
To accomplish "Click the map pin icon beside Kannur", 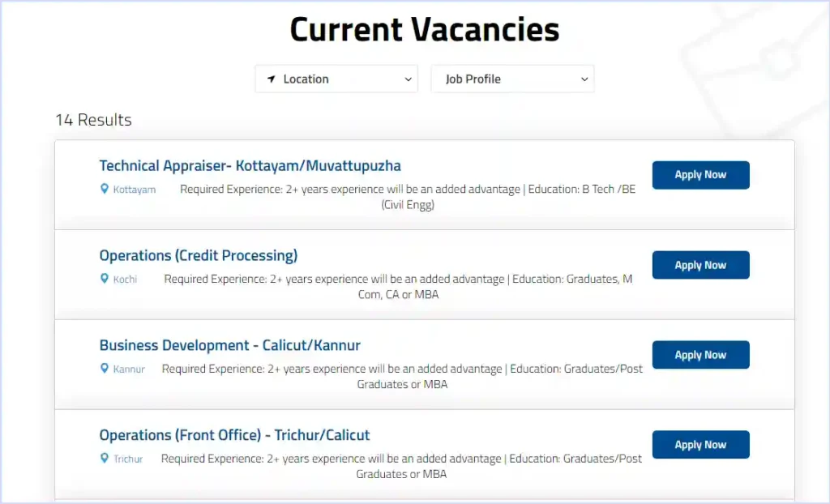I will click(x=104, y=369).
